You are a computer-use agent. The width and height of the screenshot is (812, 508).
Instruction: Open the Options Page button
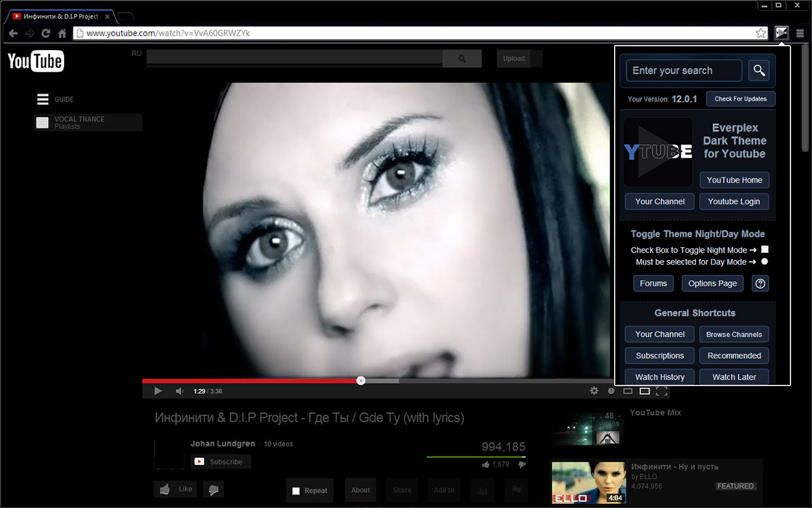(x=712, y=283)
